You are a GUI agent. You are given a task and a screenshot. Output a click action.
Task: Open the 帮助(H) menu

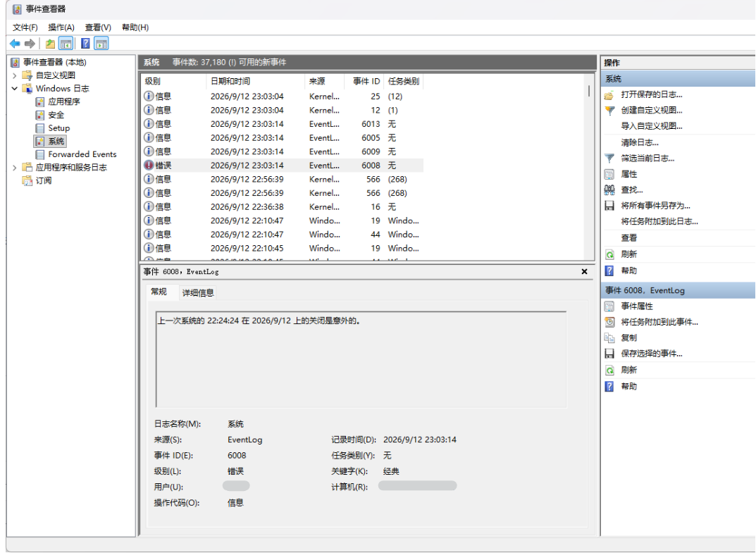(x=135, y=27)
